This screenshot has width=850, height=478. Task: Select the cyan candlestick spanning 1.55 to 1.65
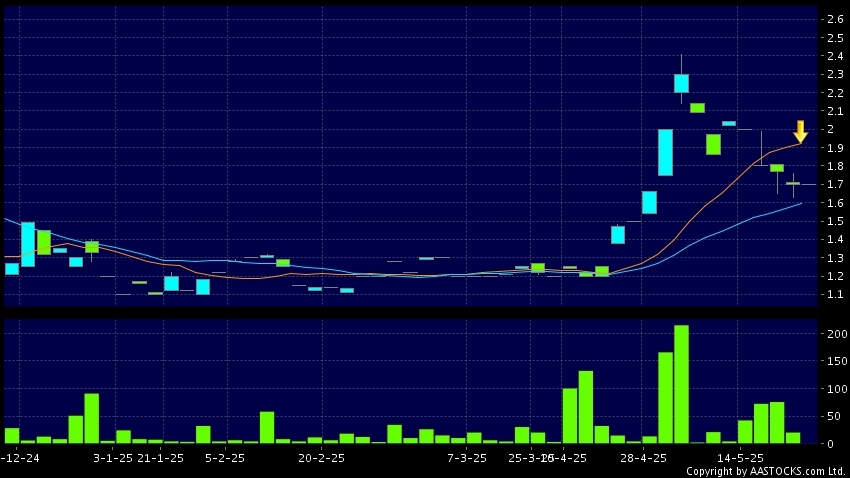(x=649, y=202)
